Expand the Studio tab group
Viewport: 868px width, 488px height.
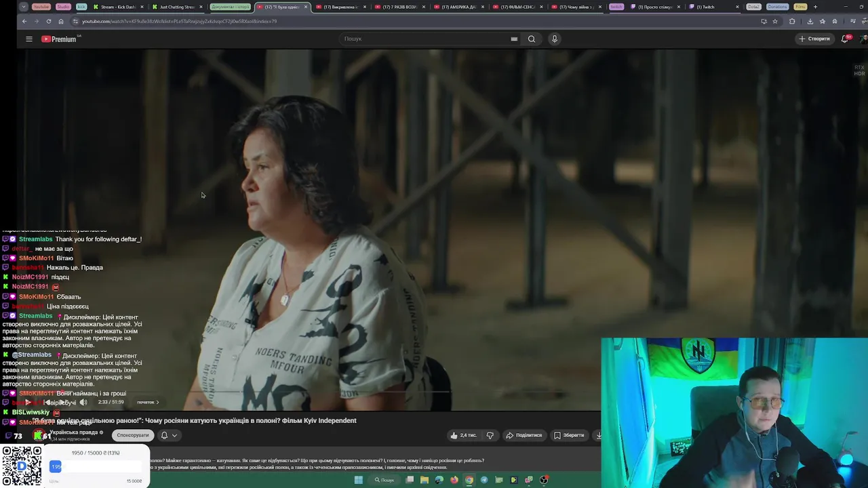(63, 7)
